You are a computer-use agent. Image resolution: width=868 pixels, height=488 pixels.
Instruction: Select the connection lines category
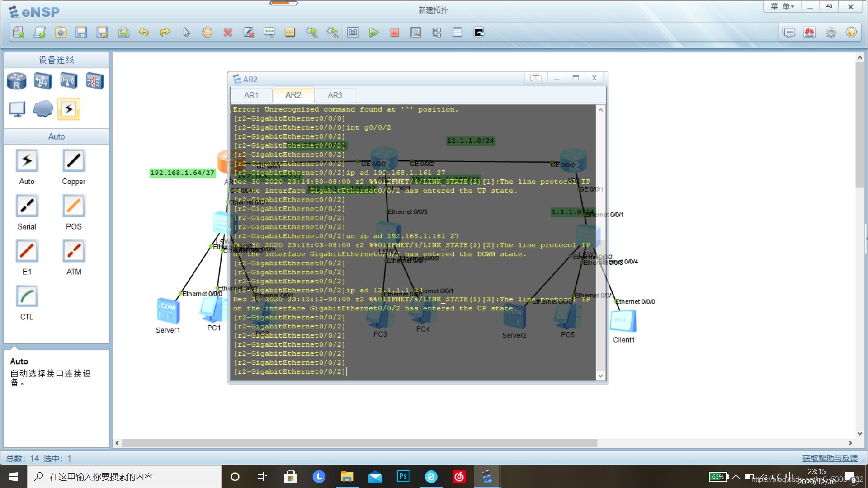[69, 109]
